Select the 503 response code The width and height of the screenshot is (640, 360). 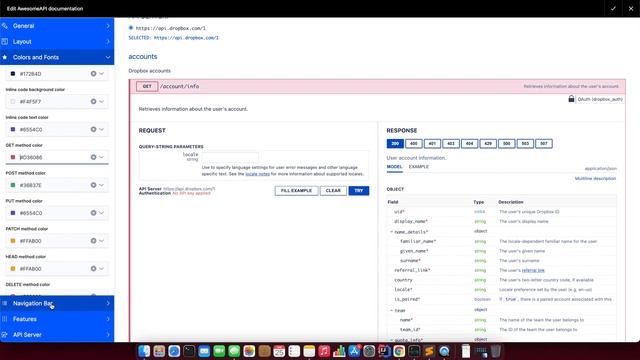click(x=525, y=144)
